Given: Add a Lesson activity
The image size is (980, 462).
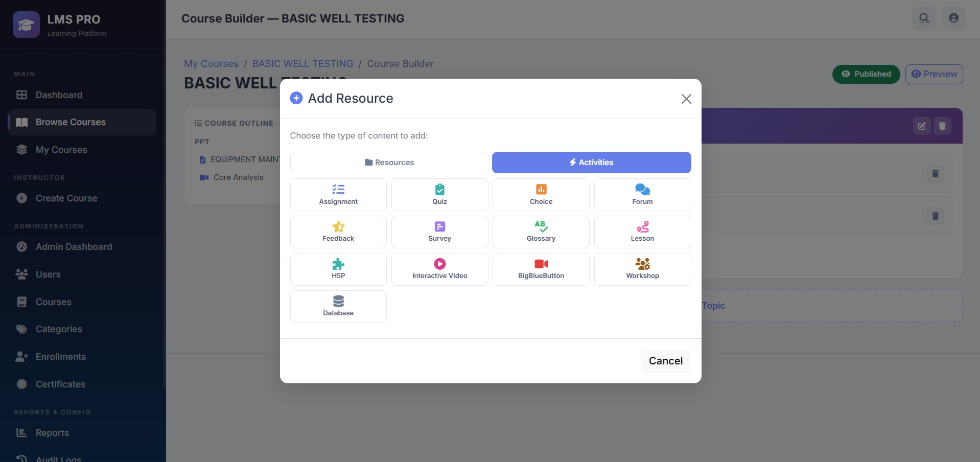Looking at the screenshot, I should point(642,232).
